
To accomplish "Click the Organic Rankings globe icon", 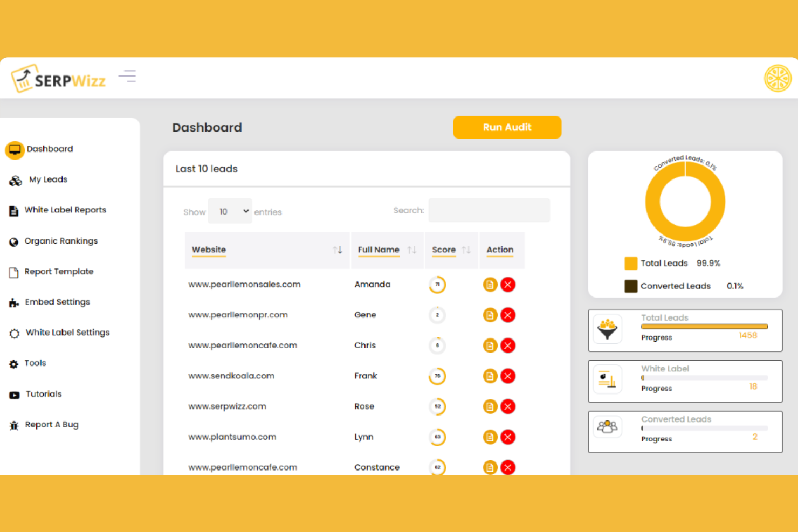I will pyautogui.click(x=14, y=242).
